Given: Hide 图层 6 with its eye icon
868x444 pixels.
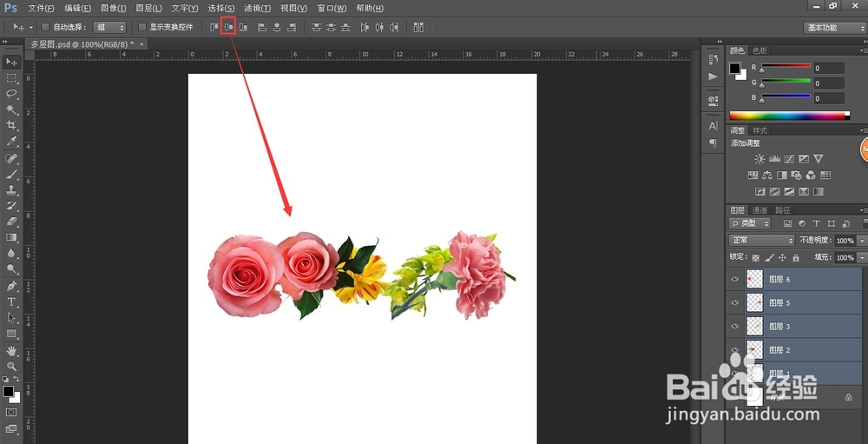Looking at the screenshot, I should click(735, 279).
